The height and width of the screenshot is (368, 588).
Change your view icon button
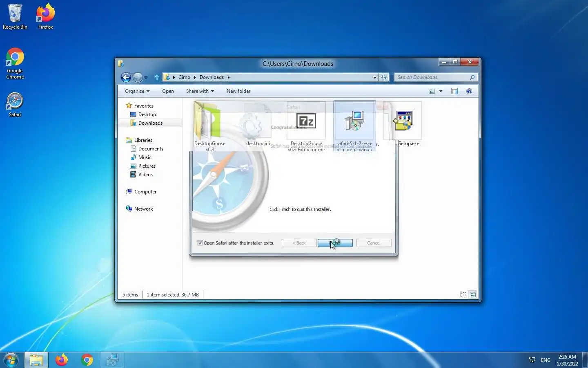[432, 91]
